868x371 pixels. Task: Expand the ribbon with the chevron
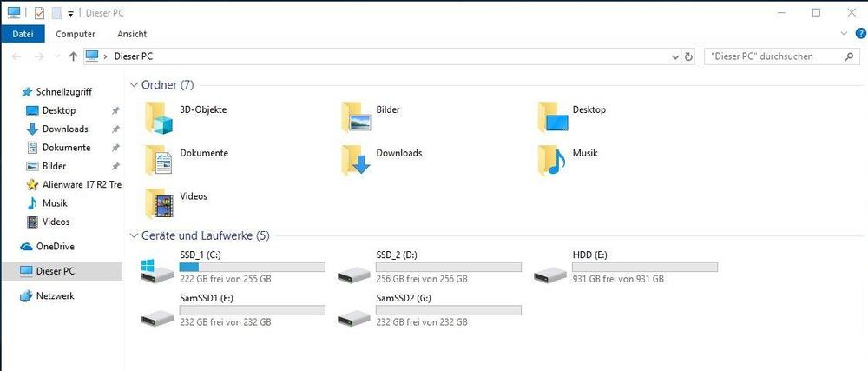845,33
